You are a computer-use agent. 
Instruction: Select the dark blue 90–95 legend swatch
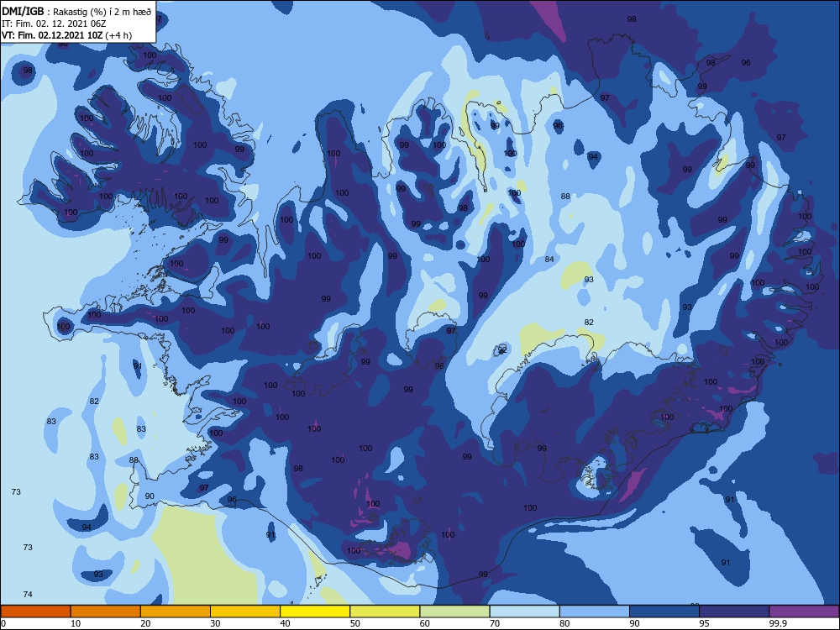coord(664,612)
